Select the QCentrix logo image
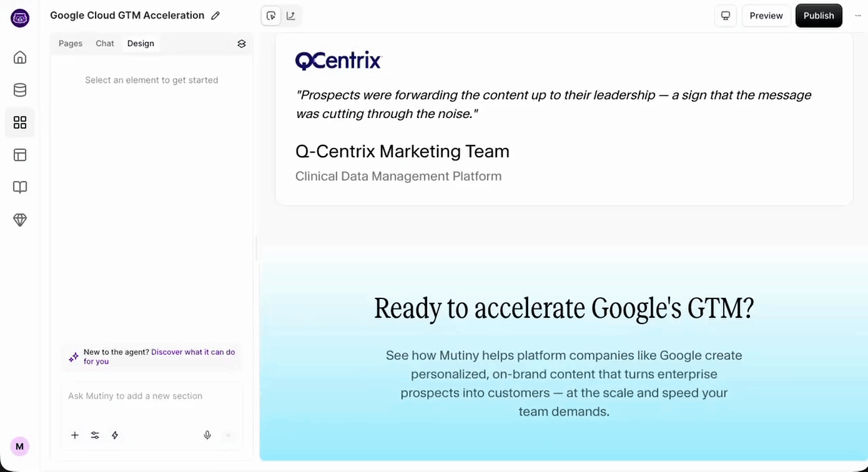Screen dimensions: 868x472 click(338, 61)
